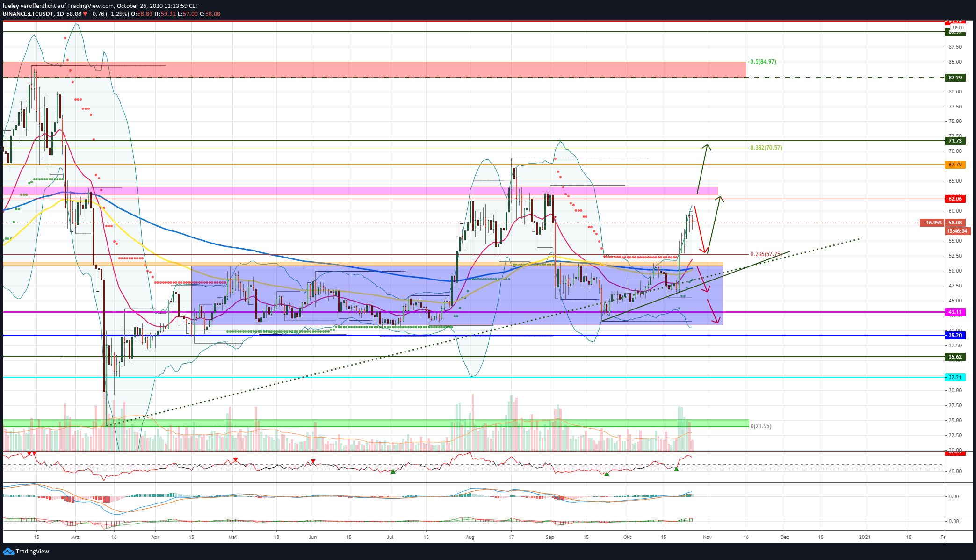The width and height of the screenshot is (976, 560).
Task: Click the low value L:57.00
Action: point(188,14)
